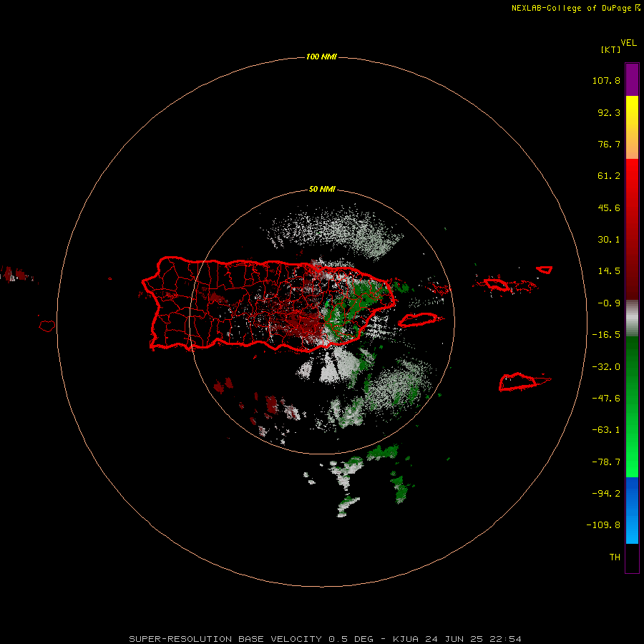Select the -0.9 legend value

(609, 303)
